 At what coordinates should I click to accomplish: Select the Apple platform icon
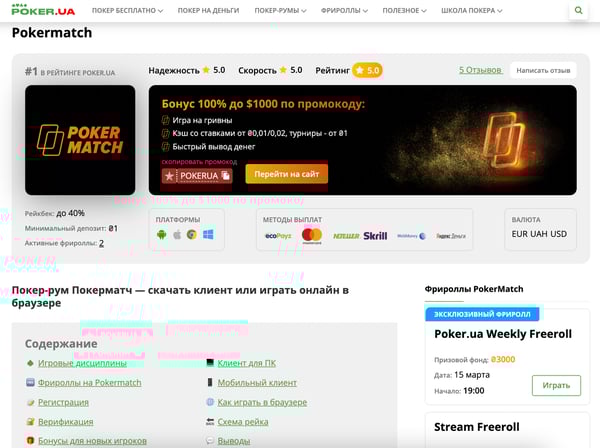pyautogui.click(x=177, y=235)
